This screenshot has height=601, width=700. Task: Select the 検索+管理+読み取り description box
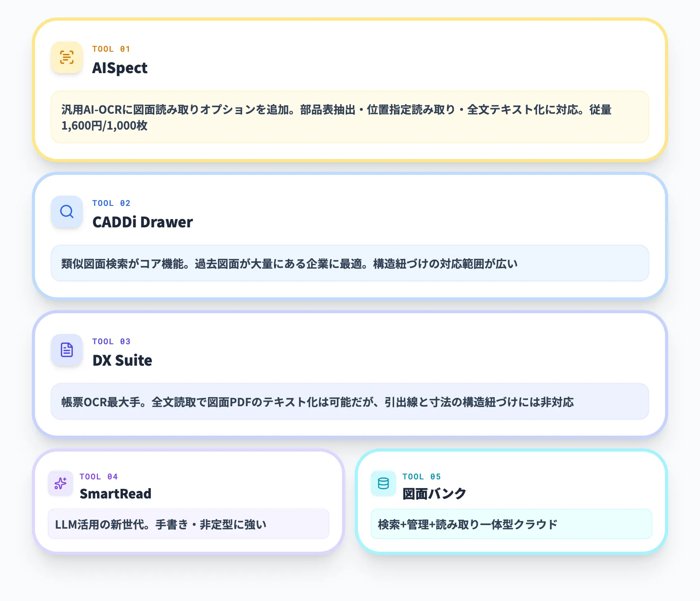coord(511,524)
